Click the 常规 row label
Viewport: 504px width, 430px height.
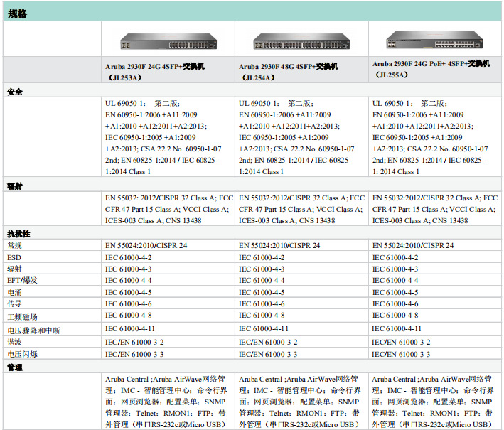tap(14, 245)
